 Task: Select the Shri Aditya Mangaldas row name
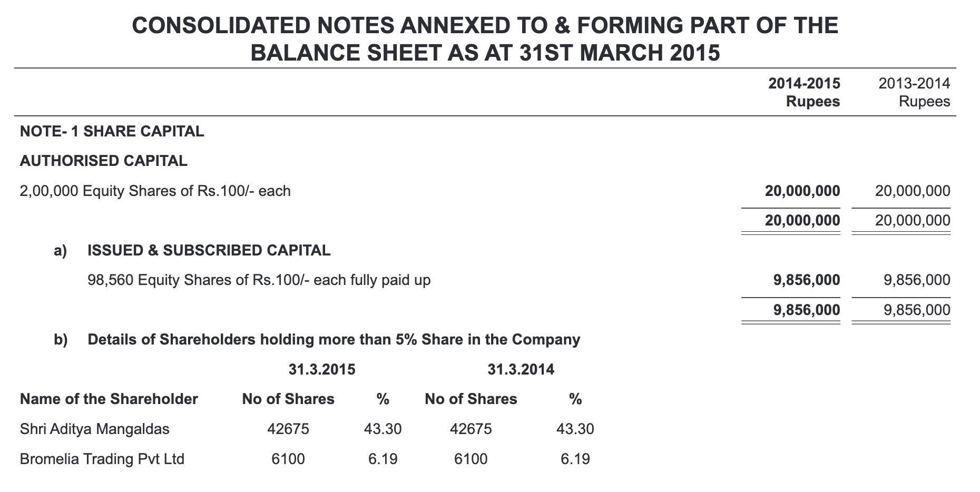[94, 429]
